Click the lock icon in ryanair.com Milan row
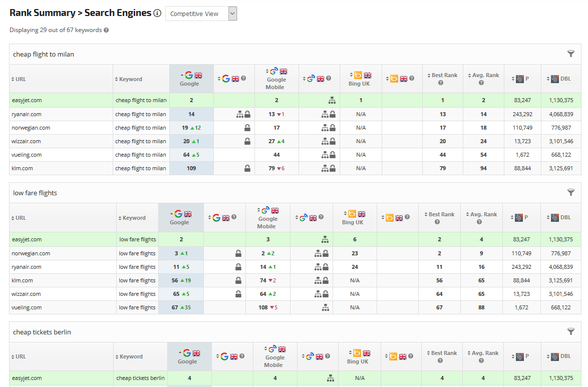 (x=247, y=114)
